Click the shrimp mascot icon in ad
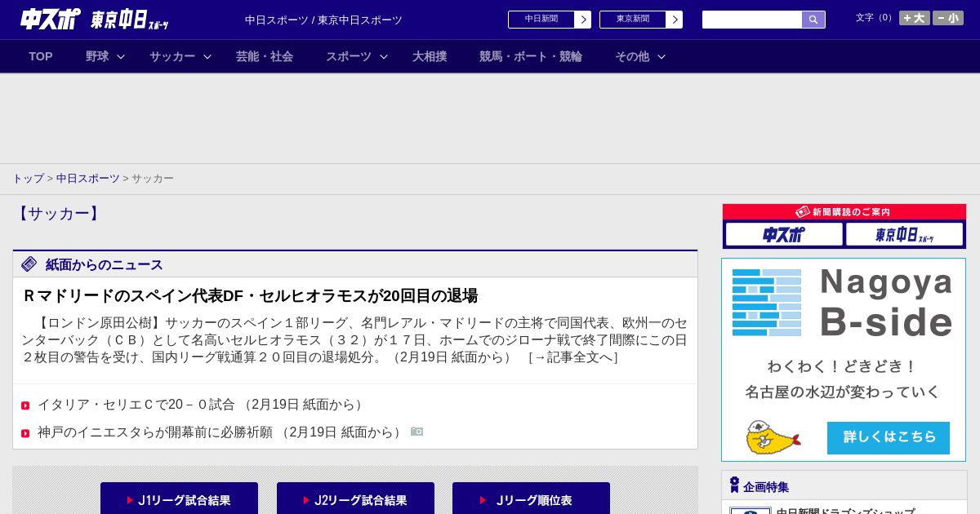Screen dimensions: 980x514 [772, 437]
